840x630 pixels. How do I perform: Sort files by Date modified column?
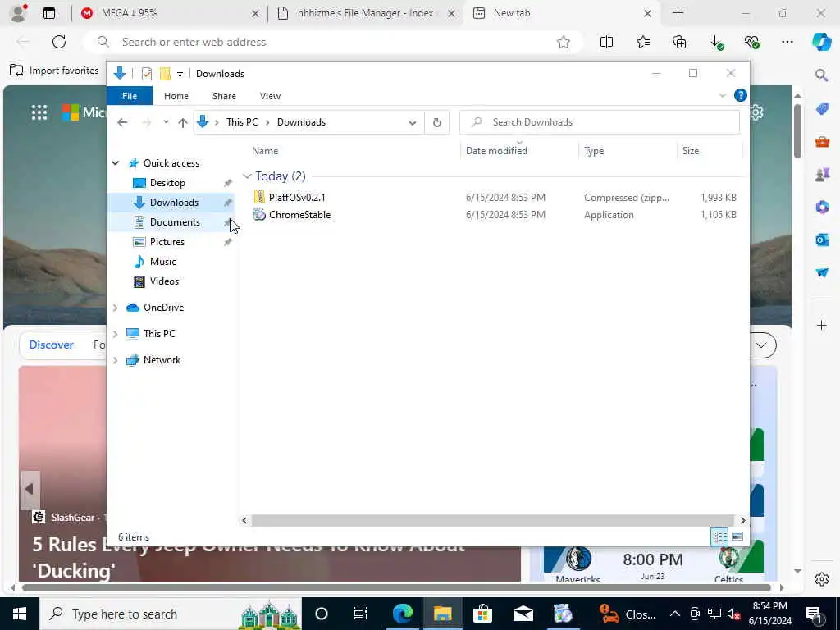496,151
